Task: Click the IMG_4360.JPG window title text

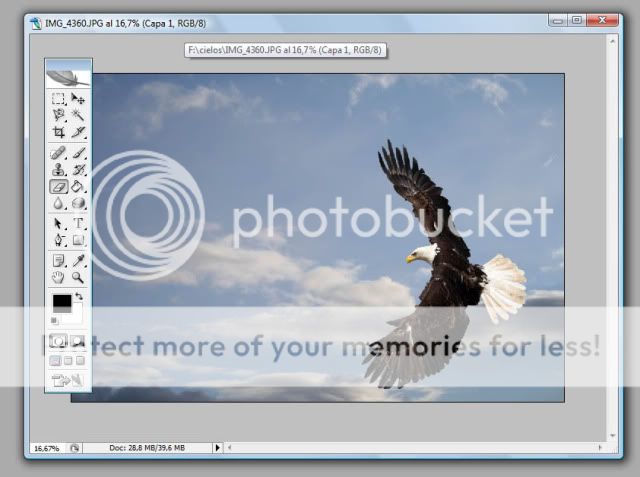Action: pos(125,23)
